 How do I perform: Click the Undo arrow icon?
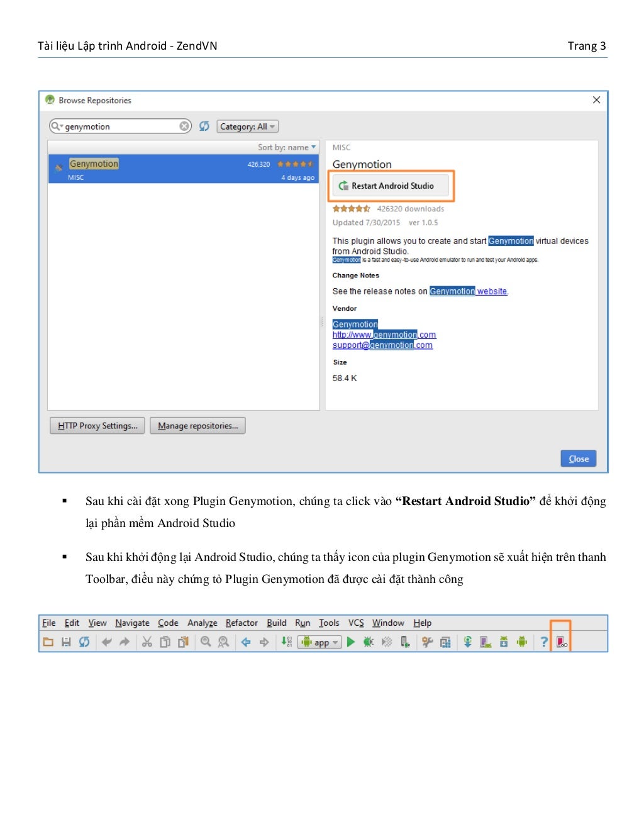[x=107, y=642]
